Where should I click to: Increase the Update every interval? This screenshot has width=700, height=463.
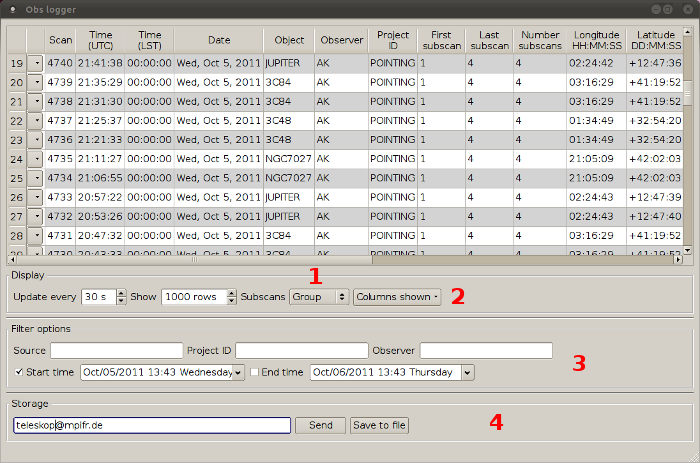121,293
